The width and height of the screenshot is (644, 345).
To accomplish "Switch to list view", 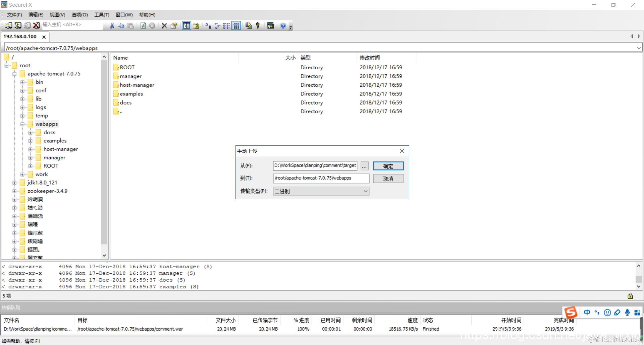I will [227, 26].
